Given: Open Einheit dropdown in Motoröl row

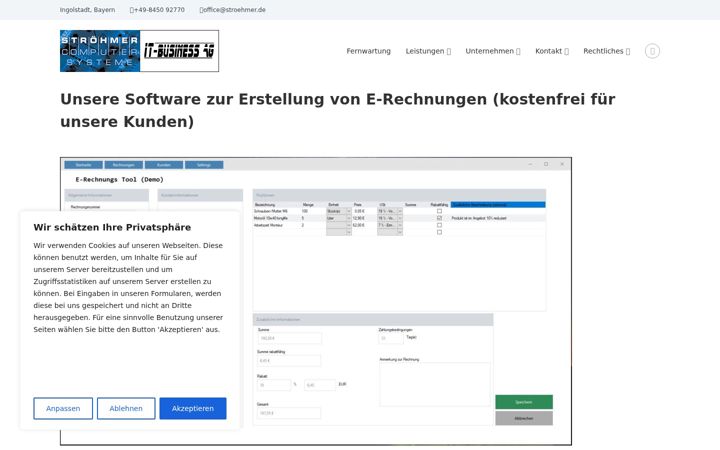Looking at the screenshot, I should click(339, 218).
